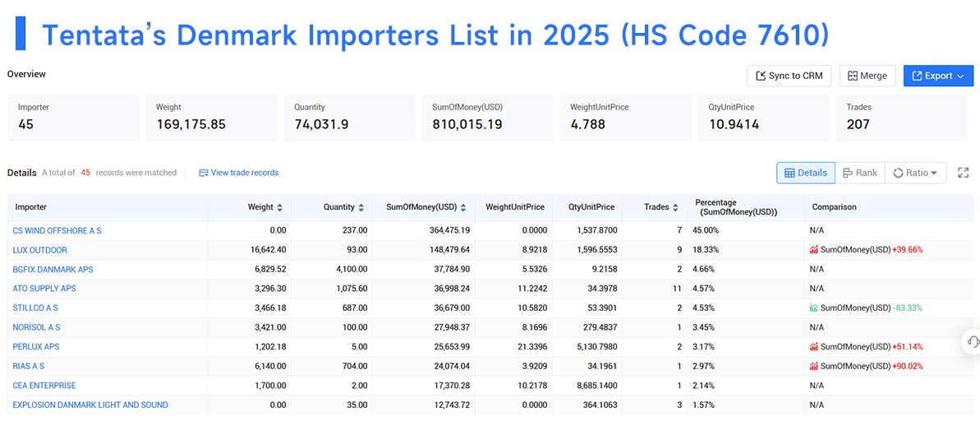This screenshot has width=980, height=426.
Task: Open RIAS A S importer link
Action: (28, 366)
